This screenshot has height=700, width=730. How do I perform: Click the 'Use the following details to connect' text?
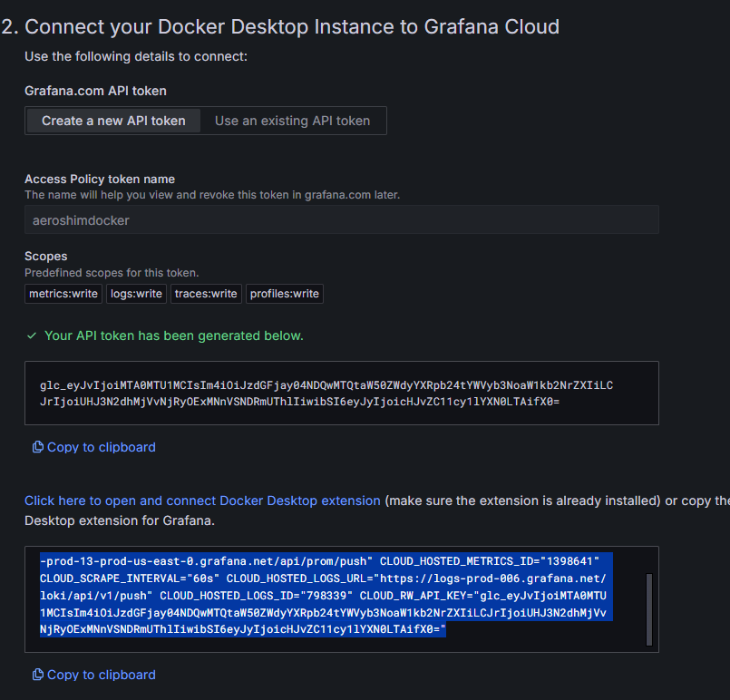pyautogui.click(x=136, y=56)
